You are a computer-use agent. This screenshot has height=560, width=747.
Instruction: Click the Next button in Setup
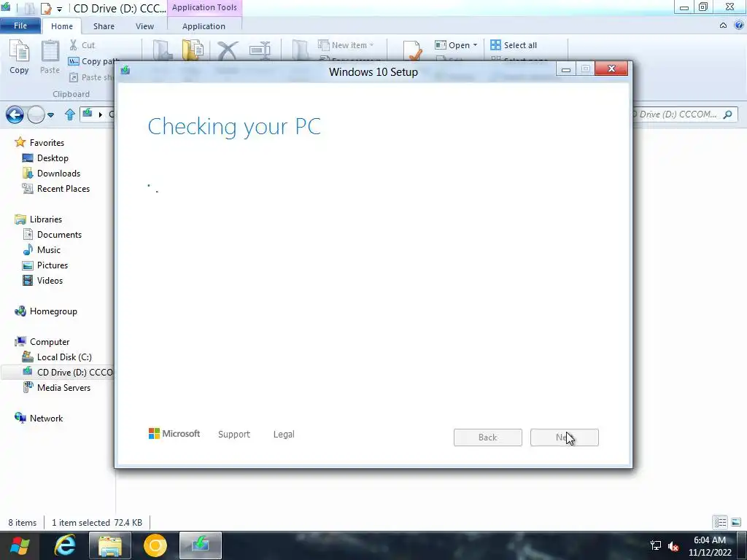click(565, 437)
